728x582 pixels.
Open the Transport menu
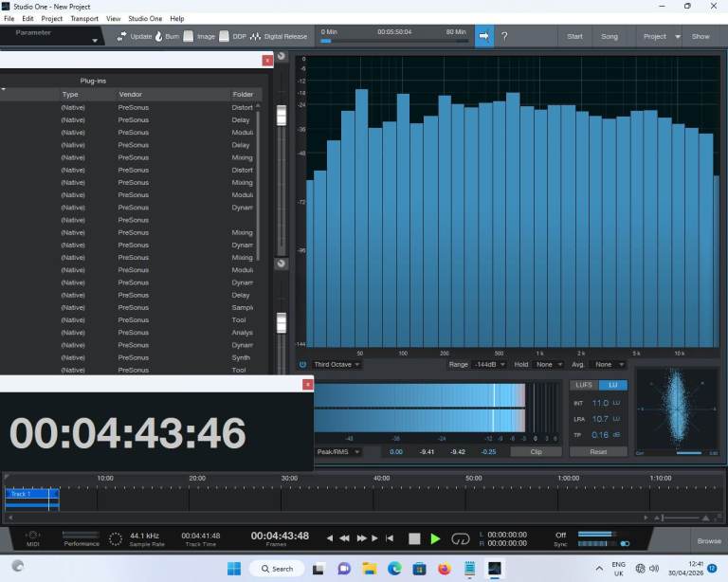(83, 19)
